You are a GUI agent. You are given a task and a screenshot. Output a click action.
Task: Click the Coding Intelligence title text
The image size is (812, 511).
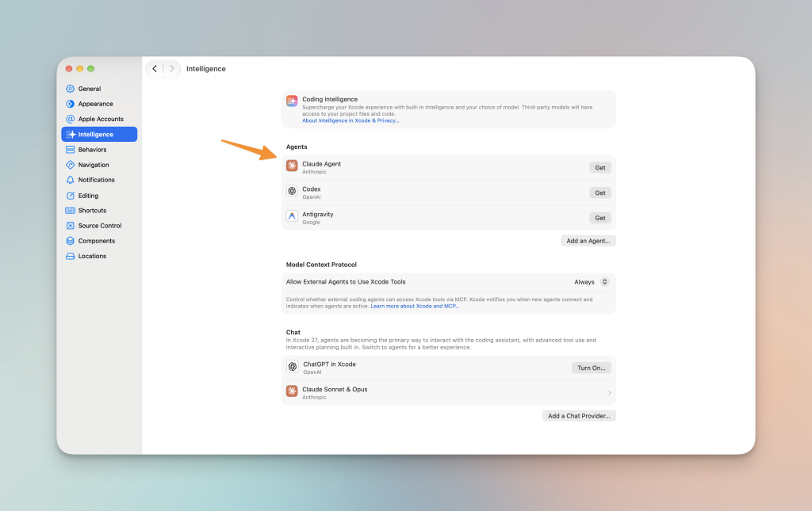pos(330,99)
